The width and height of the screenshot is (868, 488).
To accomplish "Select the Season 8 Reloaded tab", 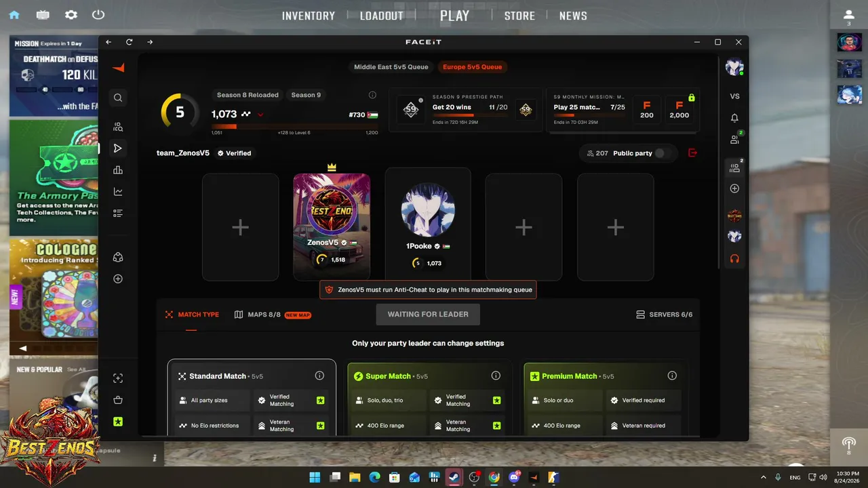I will click(x=248, y=95).
